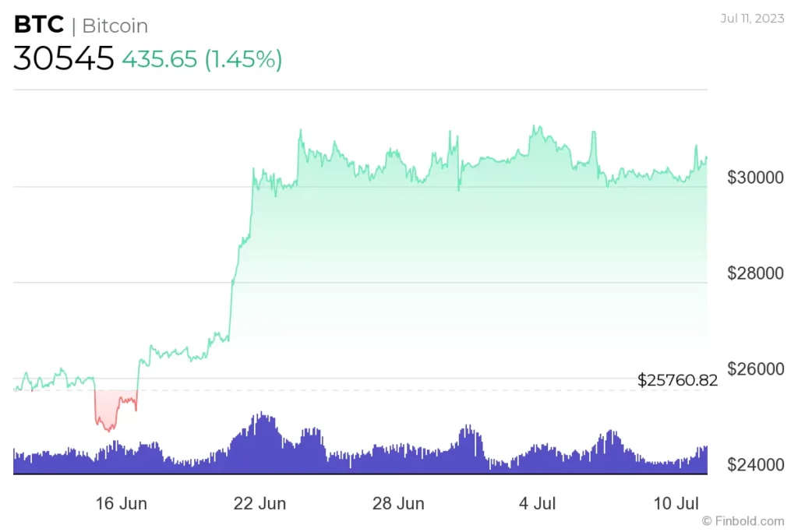
Task: Click the $25760.82 reference price label
Action: 677,380
